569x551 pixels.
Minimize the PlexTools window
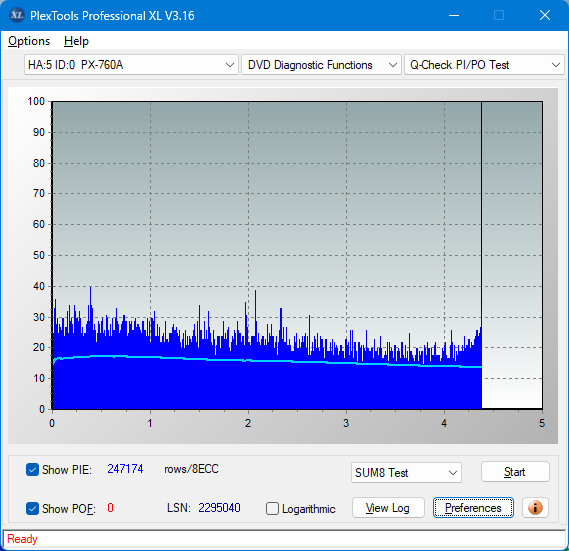pyautogui.click(x=454, y=15)
